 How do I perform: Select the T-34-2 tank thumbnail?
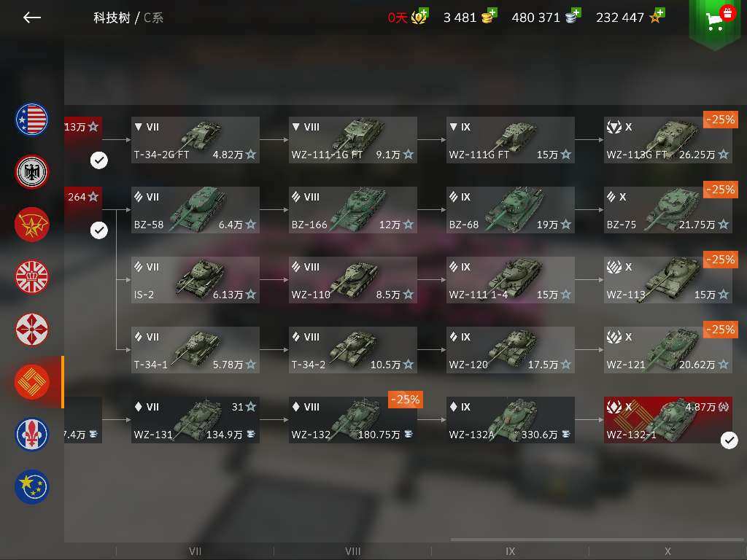click(x=355, y=347)
